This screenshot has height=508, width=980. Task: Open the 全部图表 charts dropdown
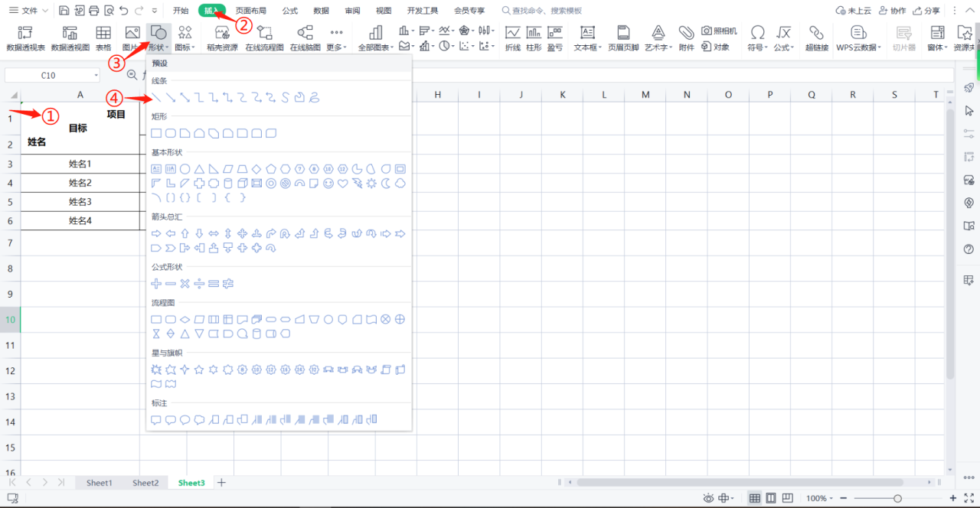376,38
